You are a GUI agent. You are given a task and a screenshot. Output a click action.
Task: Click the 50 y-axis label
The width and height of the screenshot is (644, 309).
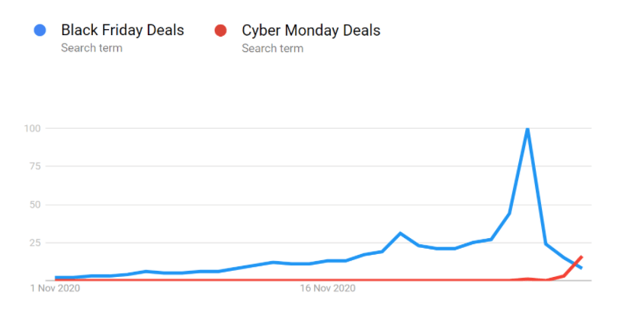(34, 204)
